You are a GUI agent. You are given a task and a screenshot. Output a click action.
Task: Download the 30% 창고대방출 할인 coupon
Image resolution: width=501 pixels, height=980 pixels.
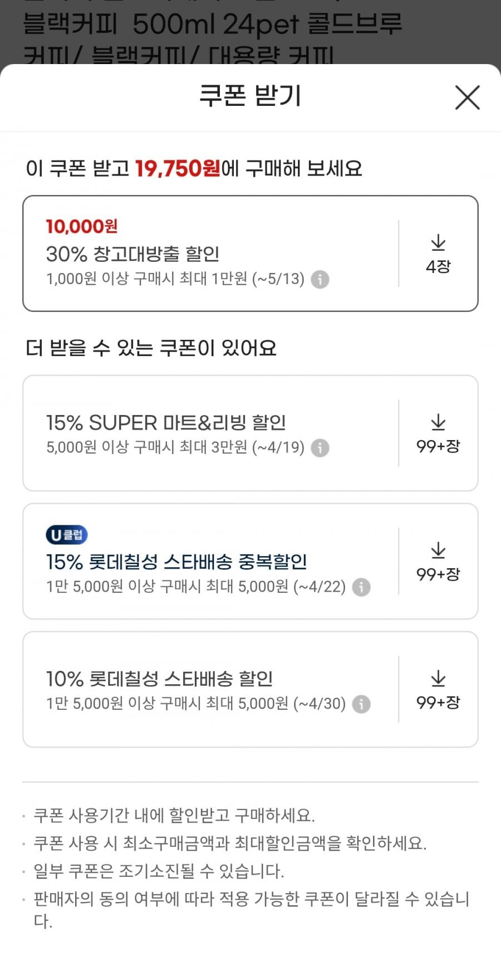pos(438,243)
